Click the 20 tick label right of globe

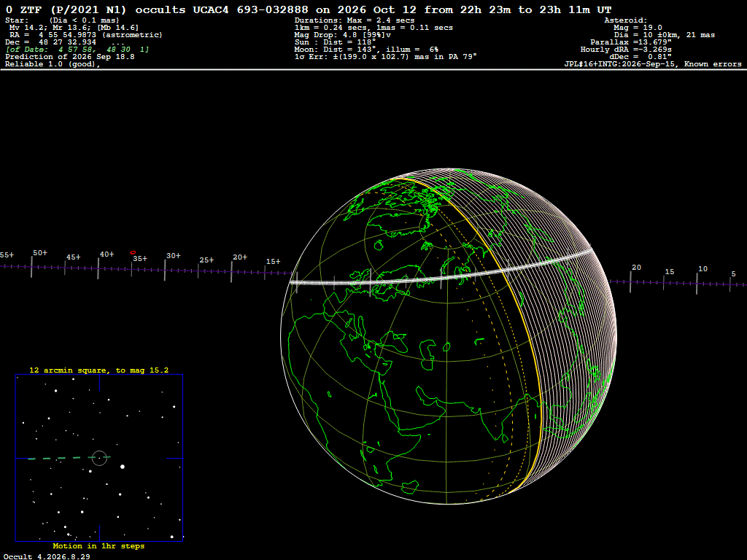[636, 267]
